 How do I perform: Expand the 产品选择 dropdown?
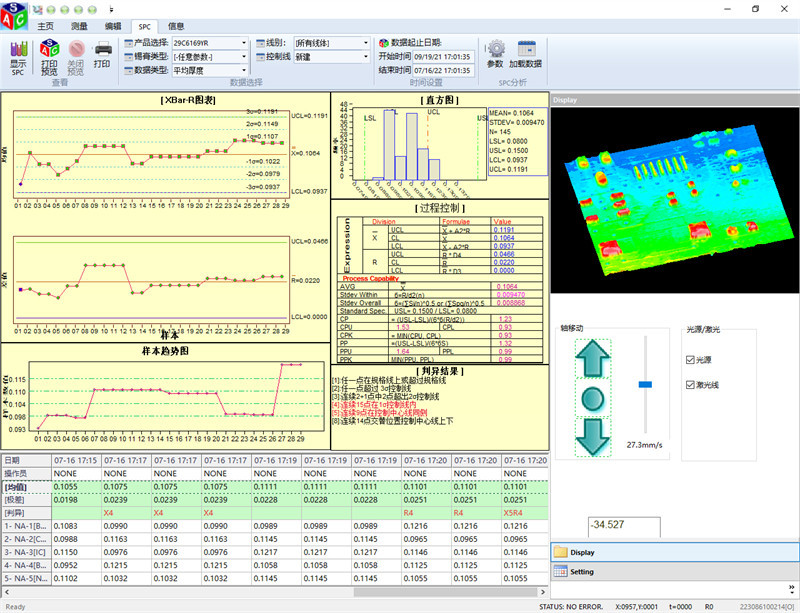(244, 43)
